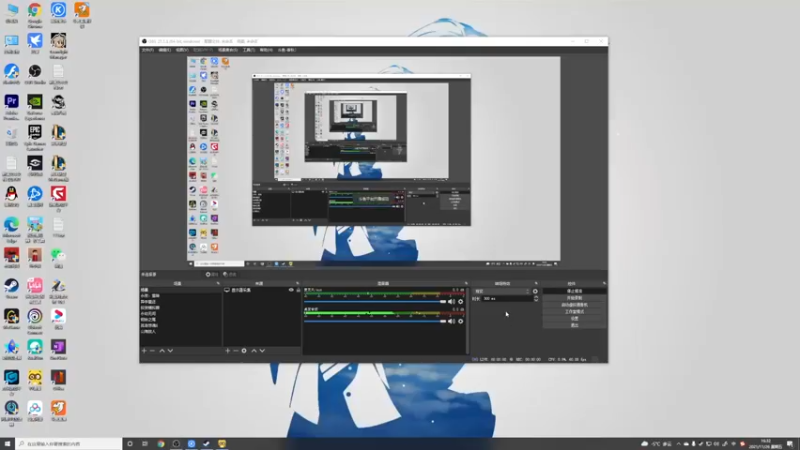Click the transition duration stepper arrows
The width and height of the screenshot is (800, 450).
pyautogui.click(x=536, y=298)
